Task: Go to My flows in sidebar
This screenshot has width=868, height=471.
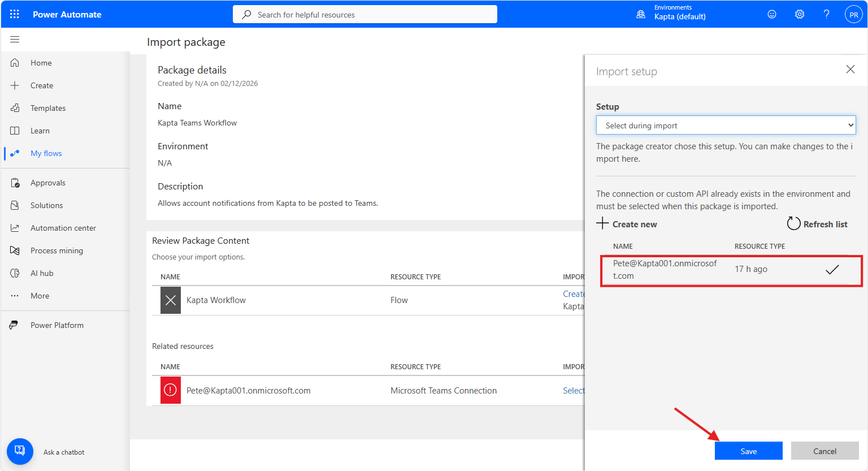Action: click(46, 153)
